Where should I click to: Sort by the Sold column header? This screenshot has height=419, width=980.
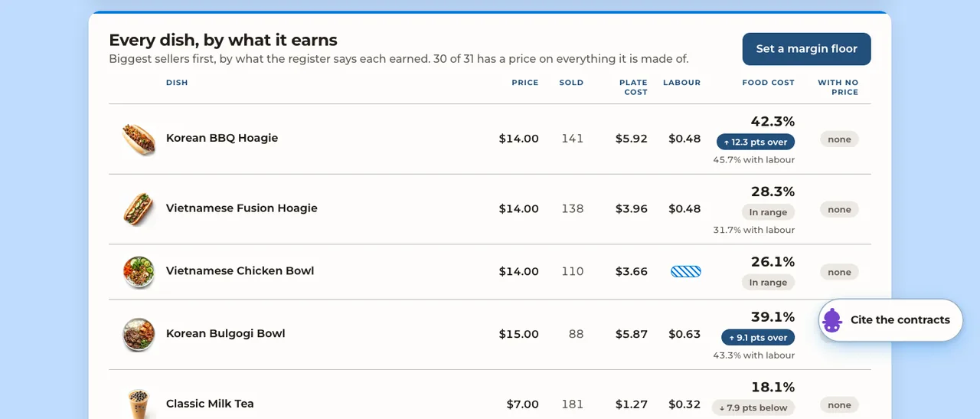point(571,83)
